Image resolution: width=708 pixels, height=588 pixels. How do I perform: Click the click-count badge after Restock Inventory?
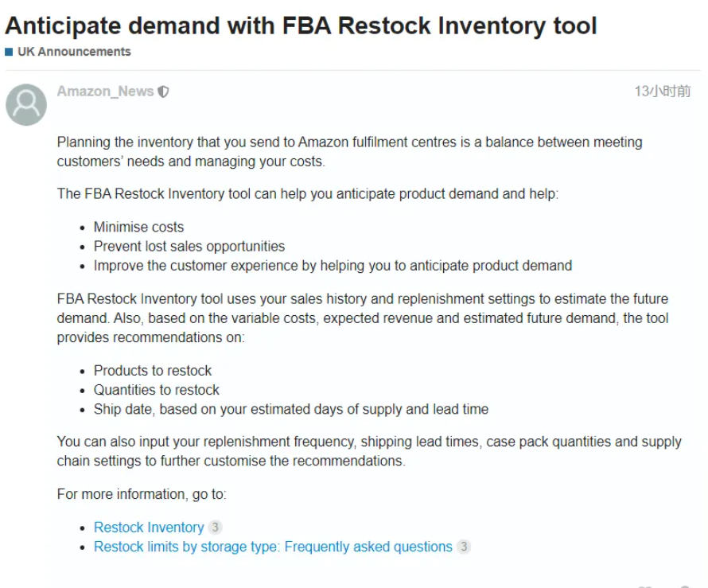215,527
